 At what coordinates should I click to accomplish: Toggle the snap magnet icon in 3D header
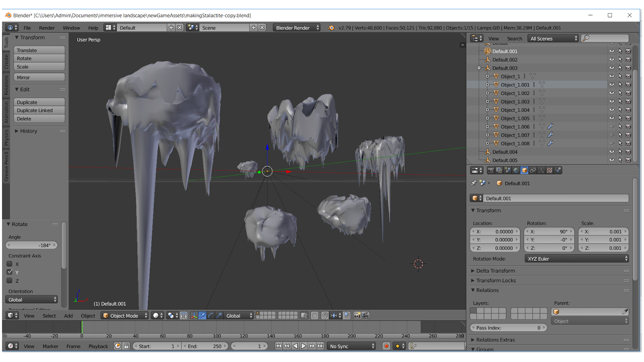point(325,316)
